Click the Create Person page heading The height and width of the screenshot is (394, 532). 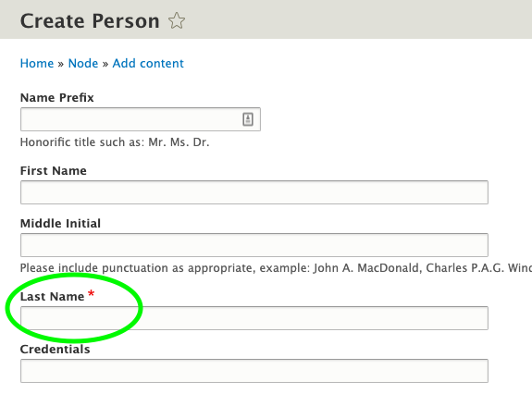point(90,21)
